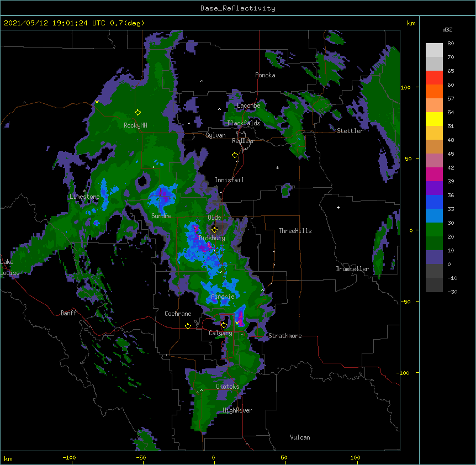Pick the yellow 51-54 dBZ legend swatch
This screenshot has width=476, height=465.
pyautogui.click(x=434, y=119)
